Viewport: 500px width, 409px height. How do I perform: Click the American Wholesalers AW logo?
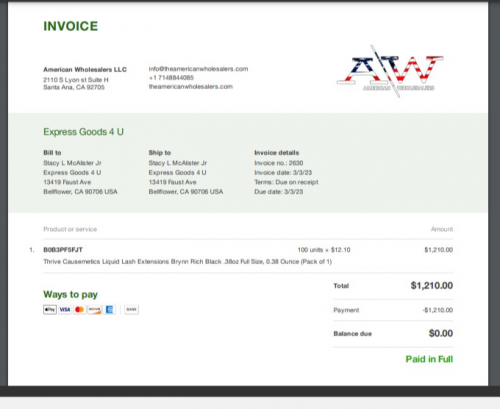point(390,71)
